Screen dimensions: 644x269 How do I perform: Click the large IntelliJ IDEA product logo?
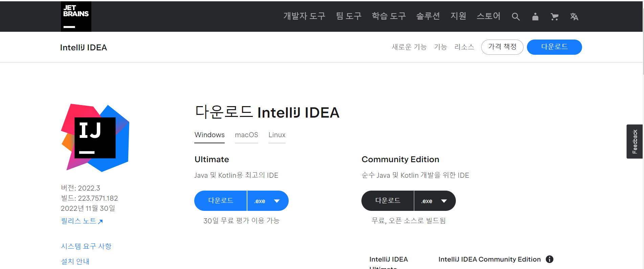pyautogui.click(x=95, y=138)
